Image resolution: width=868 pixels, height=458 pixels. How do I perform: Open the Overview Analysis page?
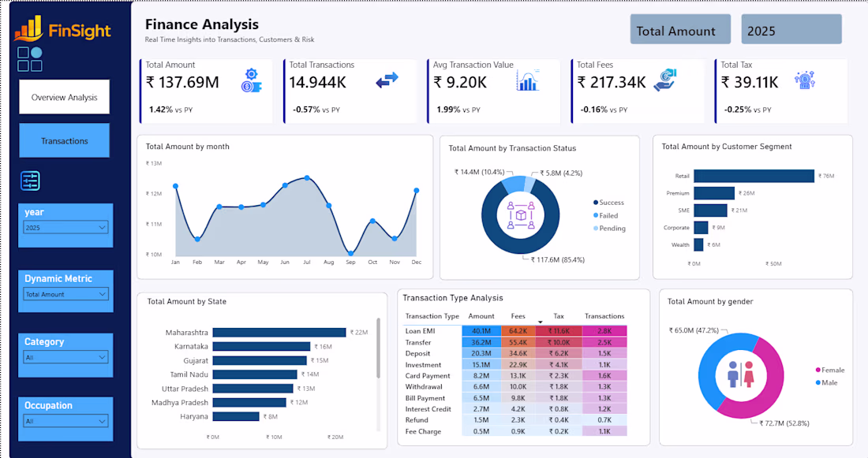(x=64, y=97)
